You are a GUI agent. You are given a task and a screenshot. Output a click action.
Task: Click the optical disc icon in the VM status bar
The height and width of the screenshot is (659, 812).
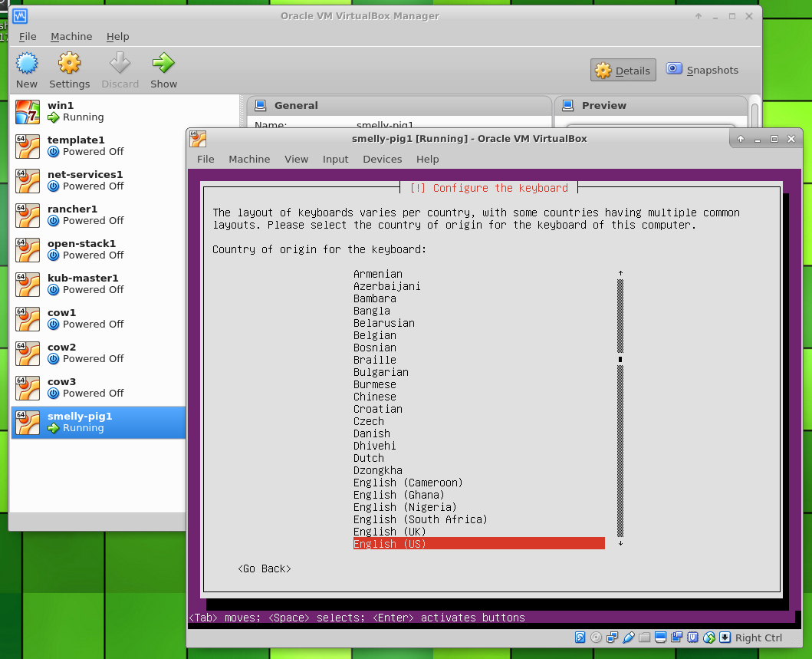(596, 638)
